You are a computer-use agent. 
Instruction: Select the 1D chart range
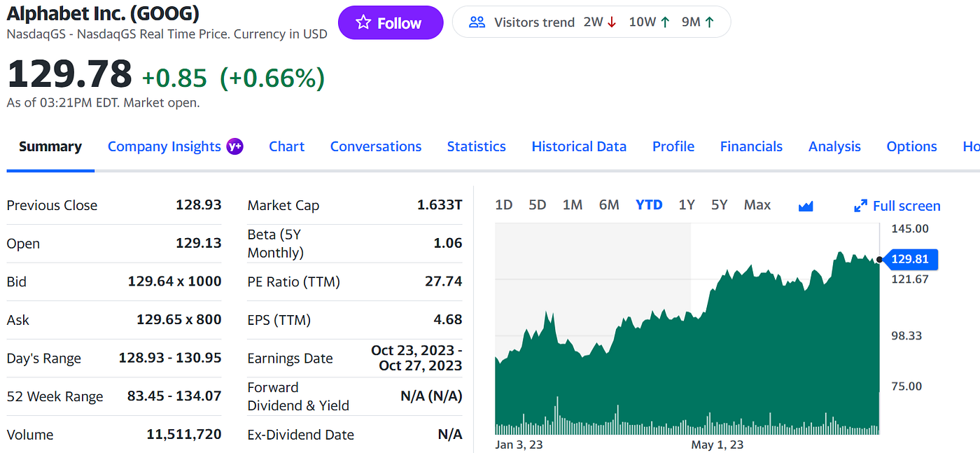pyautogui.click(x=503, y=204)
